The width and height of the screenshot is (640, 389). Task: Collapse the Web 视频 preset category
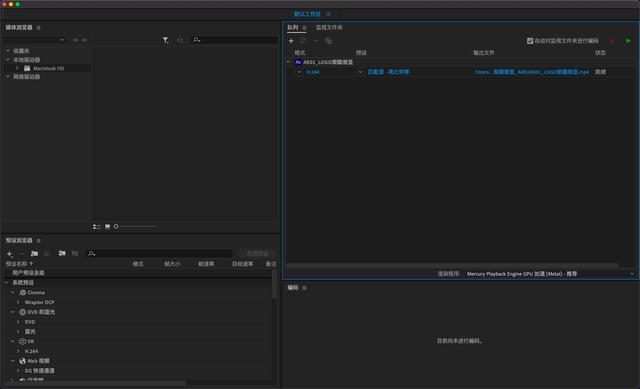[13, 361]
